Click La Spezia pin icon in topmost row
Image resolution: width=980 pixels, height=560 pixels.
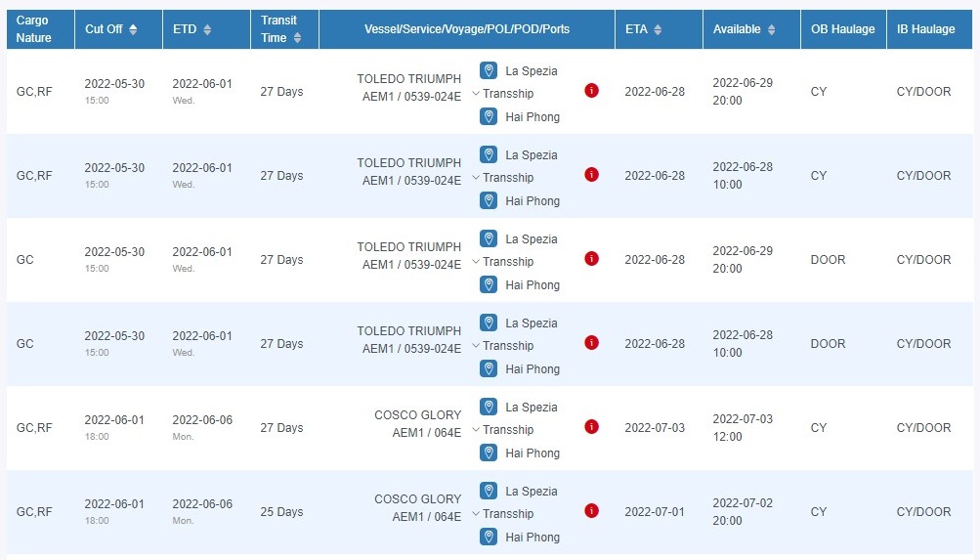(x=489, y=70)
